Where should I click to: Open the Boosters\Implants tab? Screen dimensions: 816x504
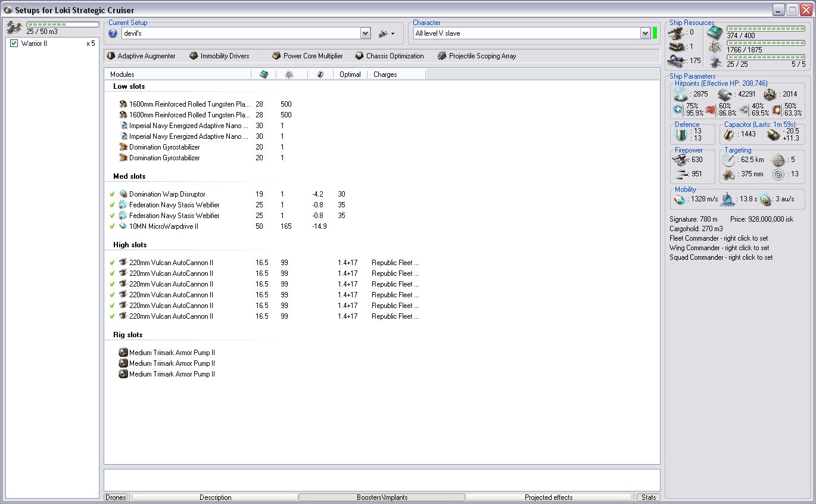[x=382, y=497]
